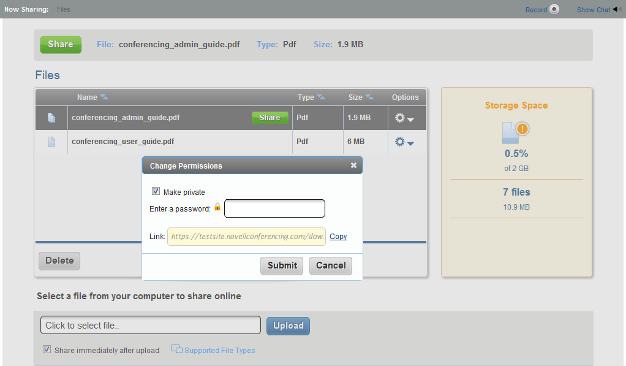This screenshot has height=366, width=626.
Task: Click the password input field
Action: 275,208
